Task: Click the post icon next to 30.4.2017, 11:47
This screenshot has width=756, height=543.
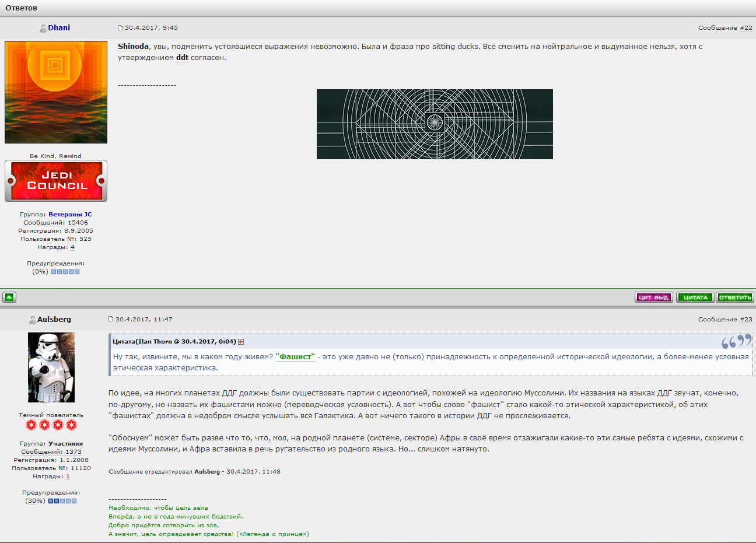Action: click(111, 319)
